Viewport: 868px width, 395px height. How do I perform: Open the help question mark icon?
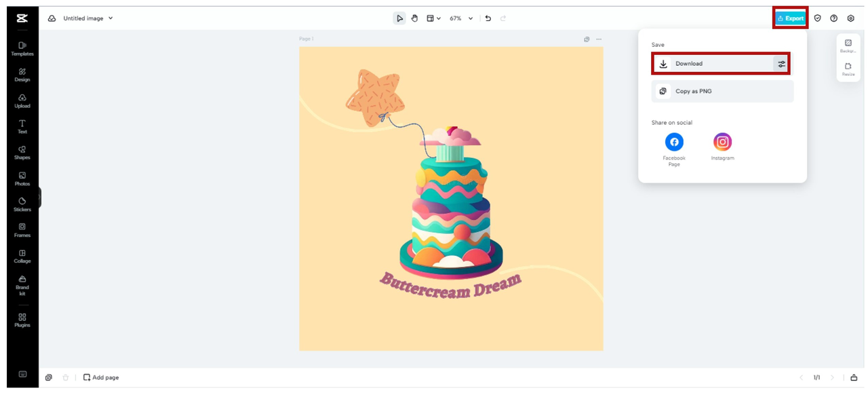pos(834,18)
